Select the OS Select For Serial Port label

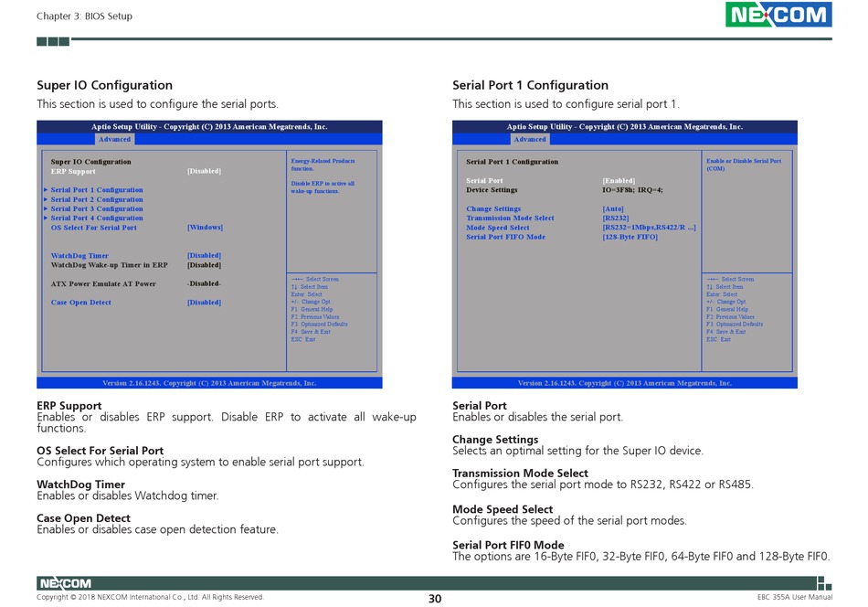93,228
